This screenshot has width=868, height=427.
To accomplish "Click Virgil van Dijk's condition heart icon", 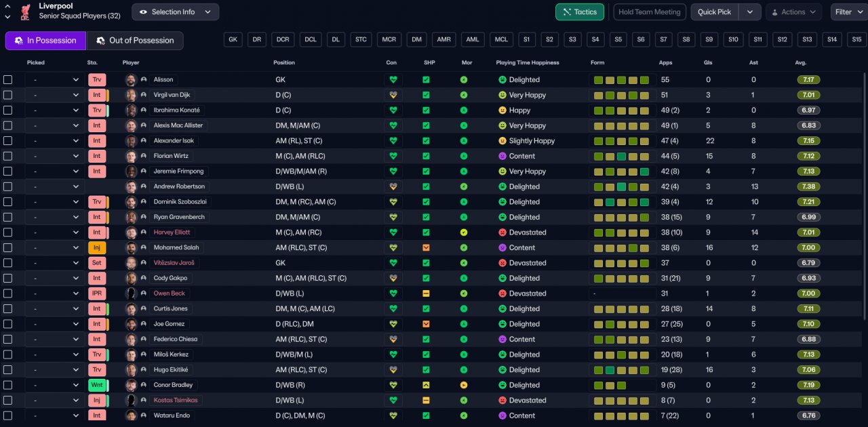I will pyautogui.click(x=392, y=95).
